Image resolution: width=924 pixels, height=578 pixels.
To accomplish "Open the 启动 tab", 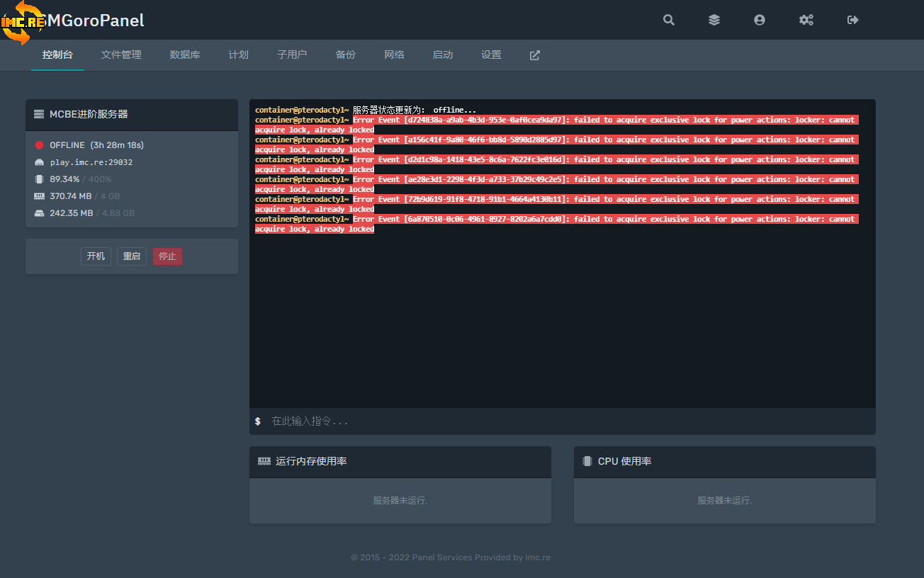I will [442, 55].
